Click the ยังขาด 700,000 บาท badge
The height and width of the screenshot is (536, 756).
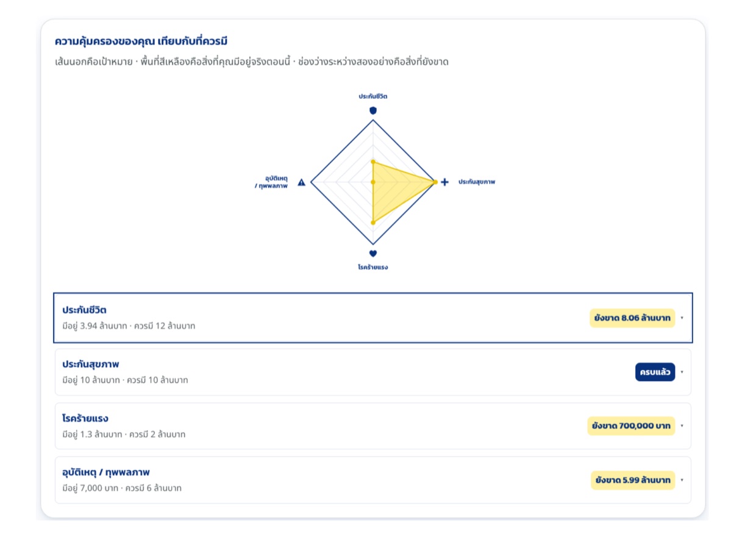pyautogui.click(x=631, y=426)
